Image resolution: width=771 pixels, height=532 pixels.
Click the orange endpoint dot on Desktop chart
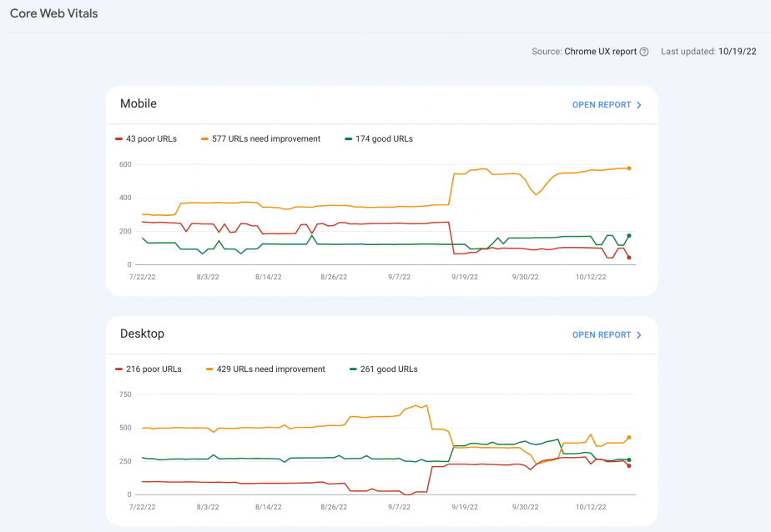pyautogui.click(x=629, y=437)
